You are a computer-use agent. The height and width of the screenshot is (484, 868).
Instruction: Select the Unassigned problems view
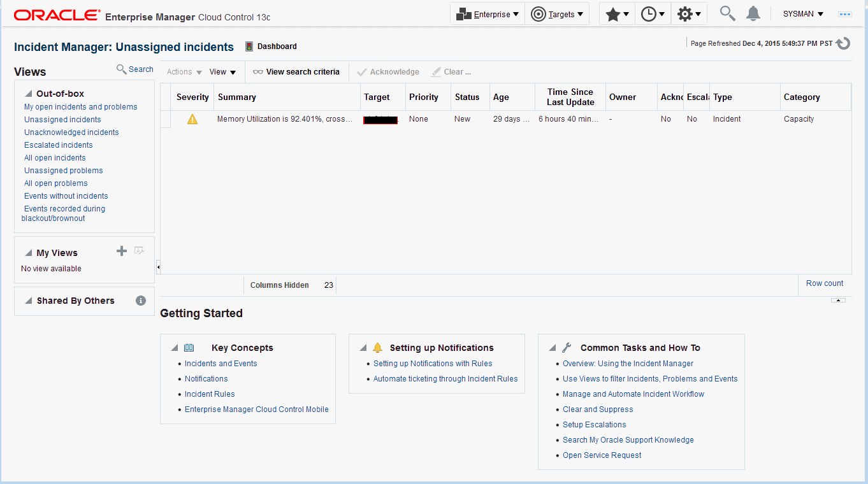tap(64, 171)
